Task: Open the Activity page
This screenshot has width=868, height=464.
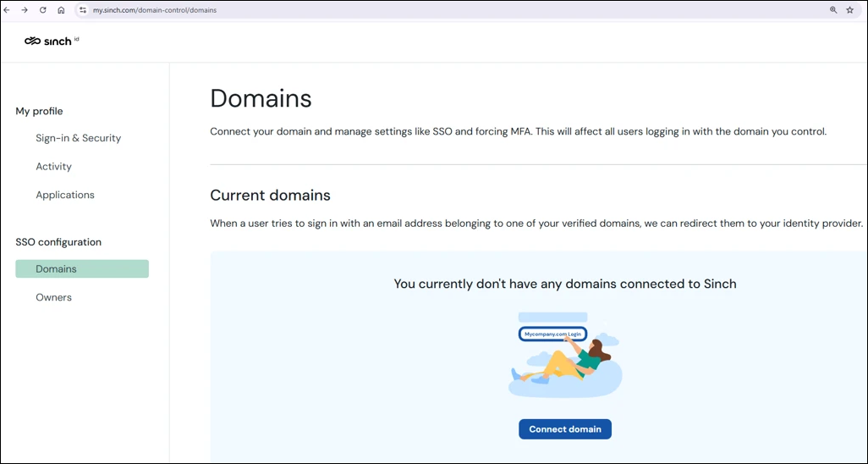Action: pyautogui.click(x=53, y=166)
